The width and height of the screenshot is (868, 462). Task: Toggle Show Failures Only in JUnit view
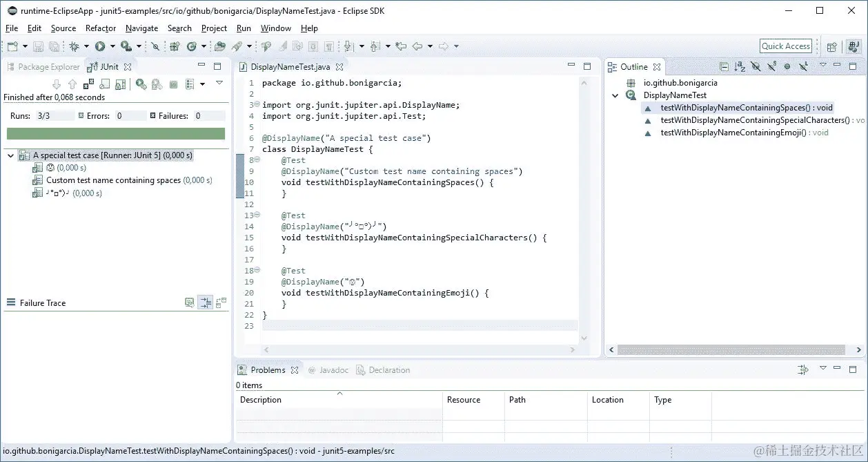[88, 84]
